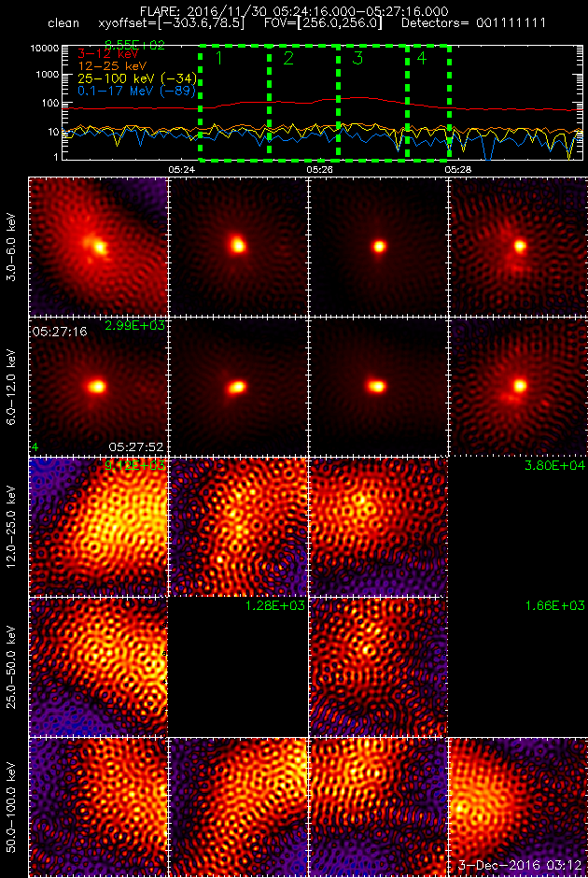Screen dimensions: 588x878
Task: Click the green 3.80E+04 value
Action: (x=554, y=465)
